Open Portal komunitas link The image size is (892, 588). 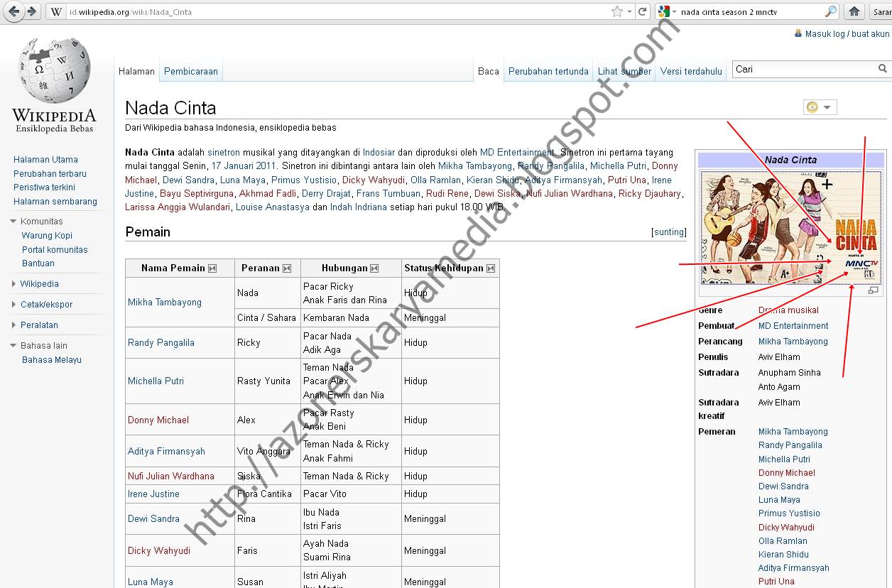[x=55, y=249]
